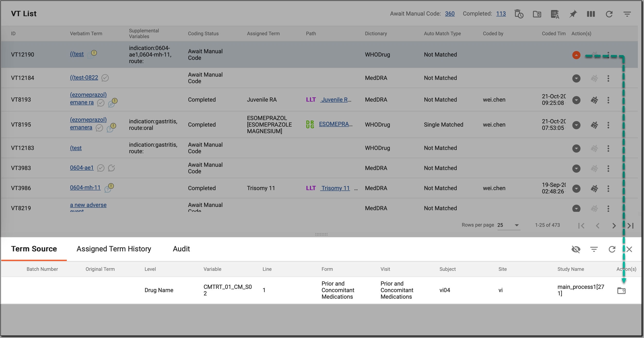Viewport: 644px width, 338px height.
Task: Click the refresh-check icon beside 0604-ae1
Action: click(111, 168)
